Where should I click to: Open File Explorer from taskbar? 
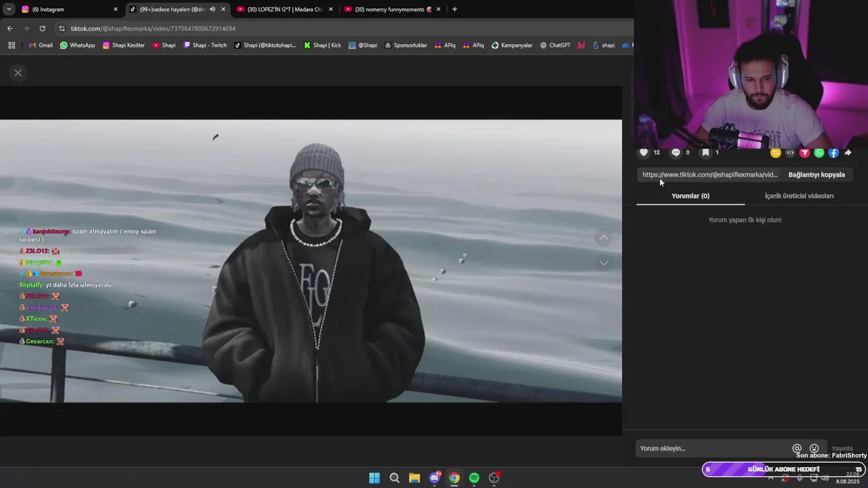coord(414,478)
